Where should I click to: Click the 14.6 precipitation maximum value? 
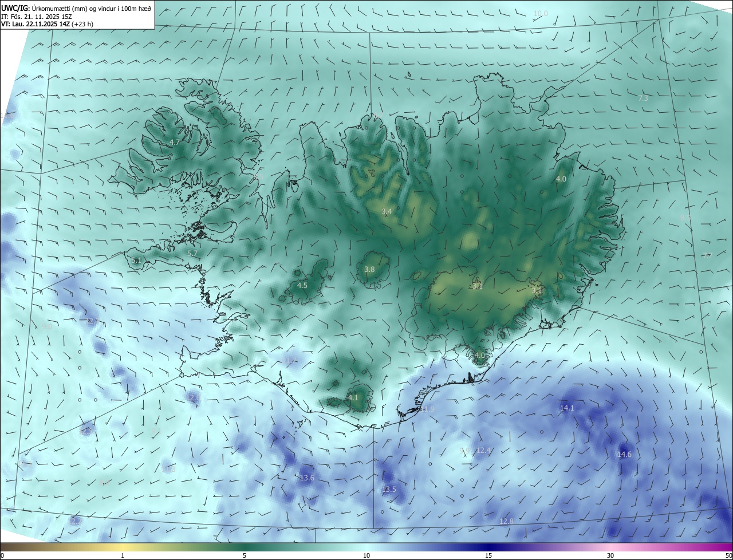[x=624, y=454]
